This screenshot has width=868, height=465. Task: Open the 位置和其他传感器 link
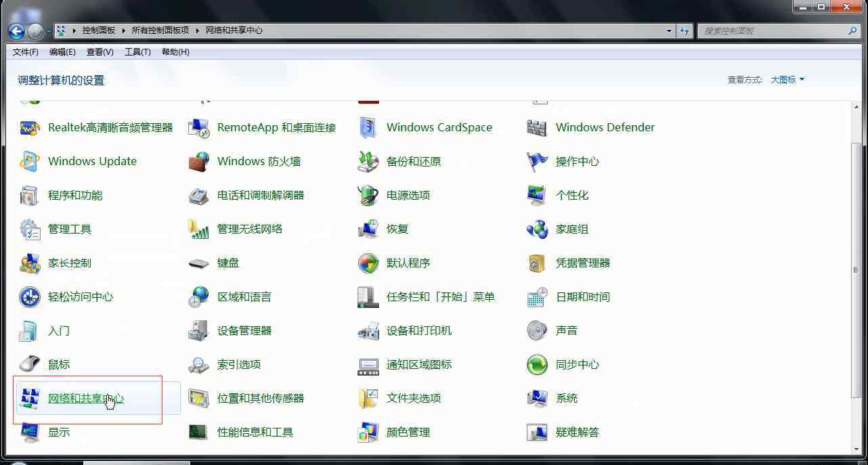pyautogui.click(x=261, y=399)
